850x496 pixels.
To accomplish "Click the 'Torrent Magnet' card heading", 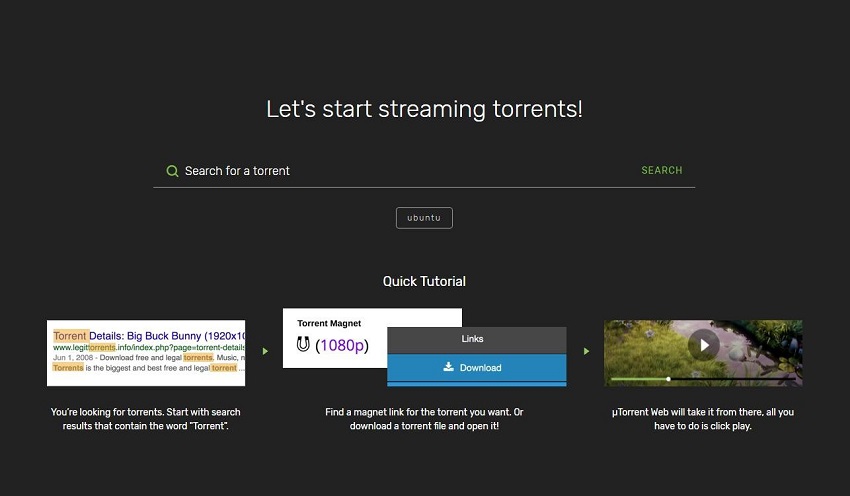I will 329,324.
